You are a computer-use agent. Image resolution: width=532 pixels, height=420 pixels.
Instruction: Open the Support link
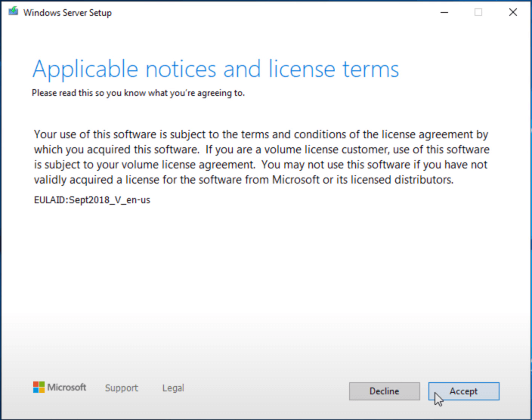point(122,388)
